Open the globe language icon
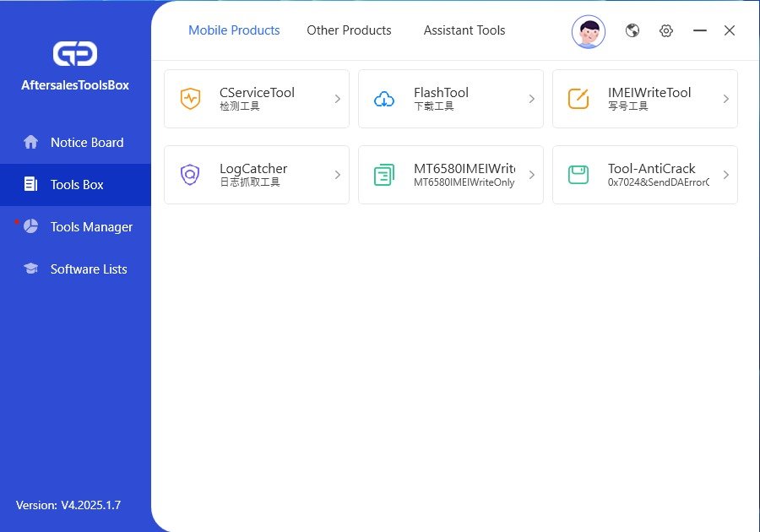Screen dimensions: 760x532 point(632,30)
